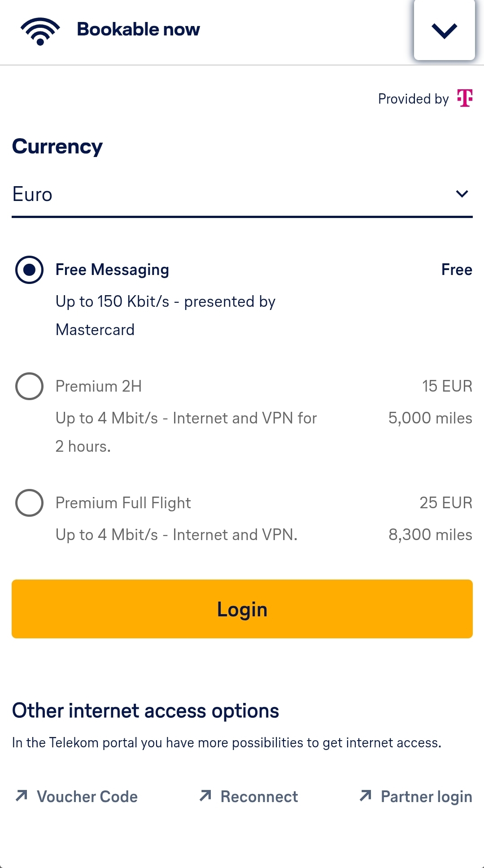Select the Premium 2H radio button
The image size is (484, 868).
click(30, 386)
